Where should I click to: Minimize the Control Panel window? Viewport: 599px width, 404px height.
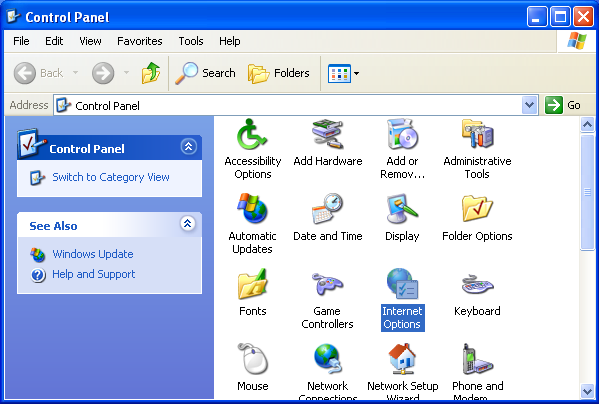click(537, 17)
